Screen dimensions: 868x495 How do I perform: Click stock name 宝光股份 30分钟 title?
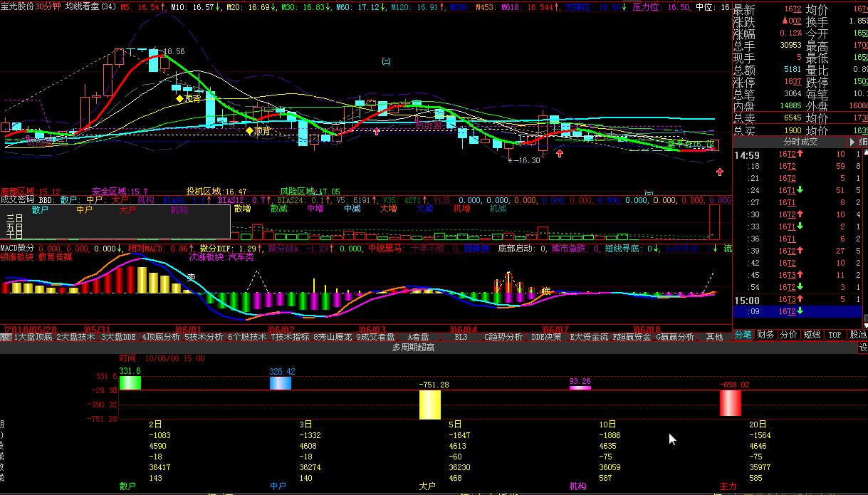coord(31,6)
